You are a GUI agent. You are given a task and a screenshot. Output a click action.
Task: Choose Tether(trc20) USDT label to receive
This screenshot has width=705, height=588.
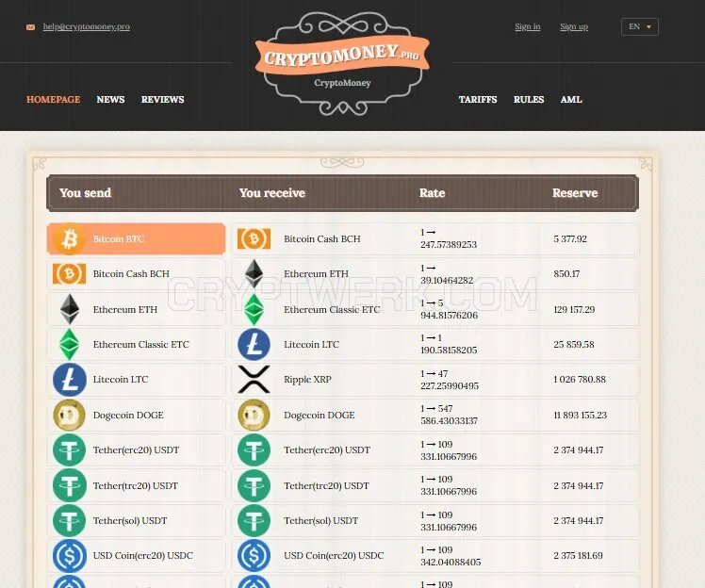tap(327, 485)
